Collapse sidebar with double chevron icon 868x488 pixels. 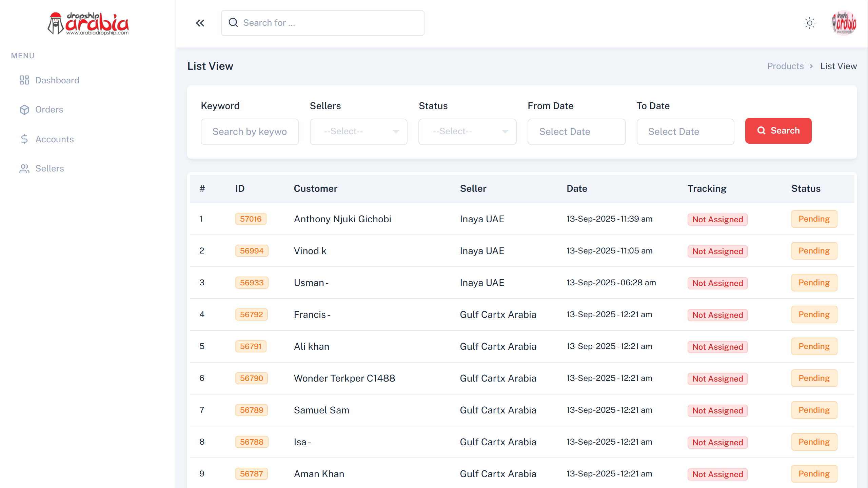(200, 23)
